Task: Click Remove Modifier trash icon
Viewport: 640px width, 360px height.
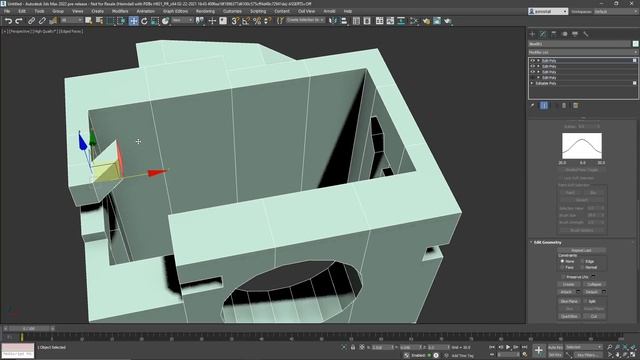Action: pos(564,106)
